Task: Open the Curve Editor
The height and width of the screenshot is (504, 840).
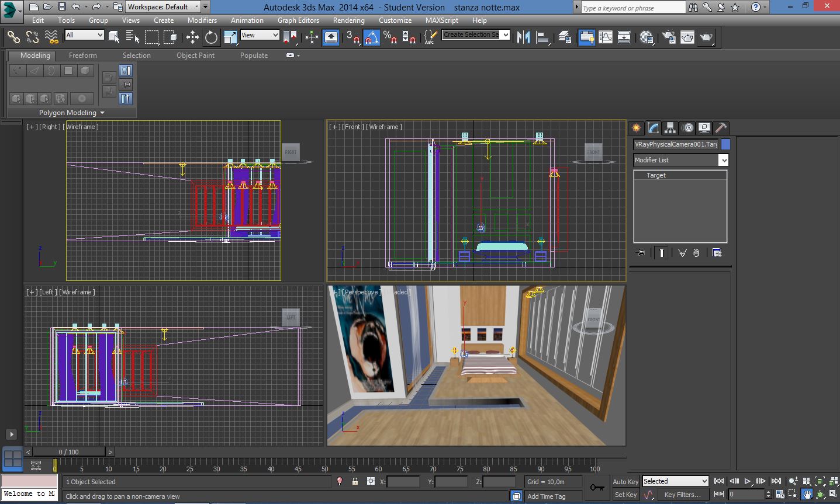Action: click(606, 37)
